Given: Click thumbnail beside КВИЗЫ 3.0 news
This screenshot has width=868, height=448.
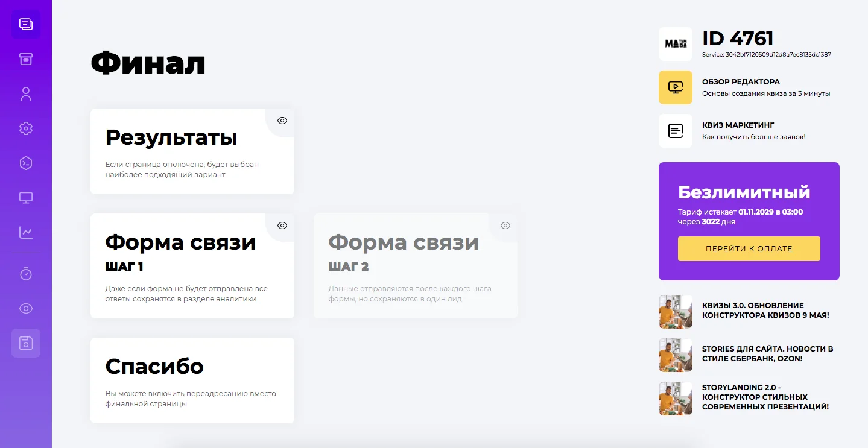Looking at the screenshot, I should pyautogui.click(x=676, y=312).
